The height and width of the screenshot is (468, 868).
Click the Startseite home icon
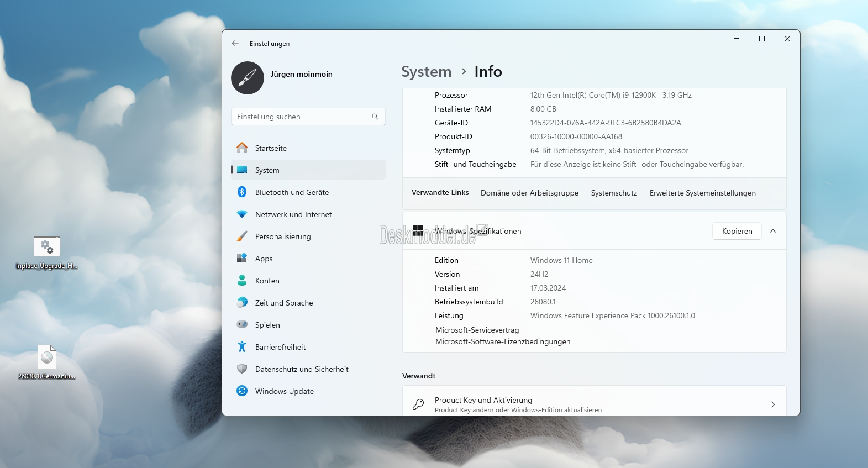tap(242, 148)
